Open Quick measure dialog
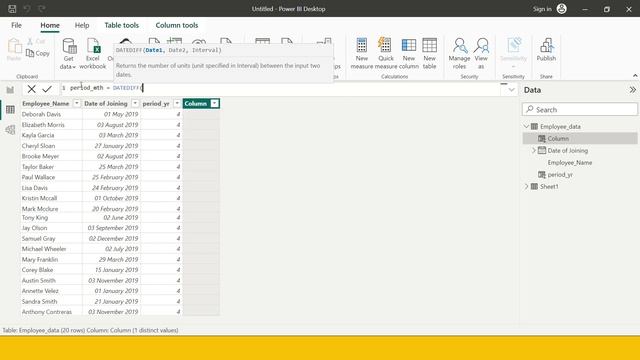 click(386, 53)
